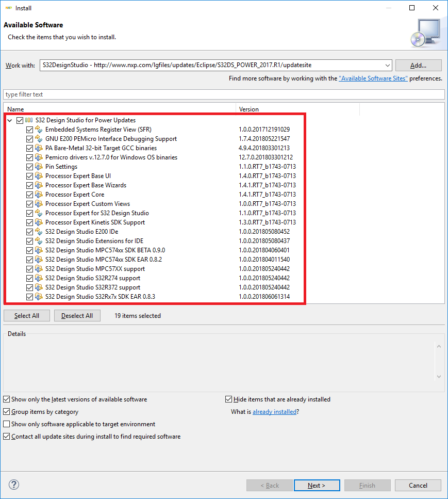Click the NXP Install window title icon
448x499 pixels.
[x=9, y=8]
